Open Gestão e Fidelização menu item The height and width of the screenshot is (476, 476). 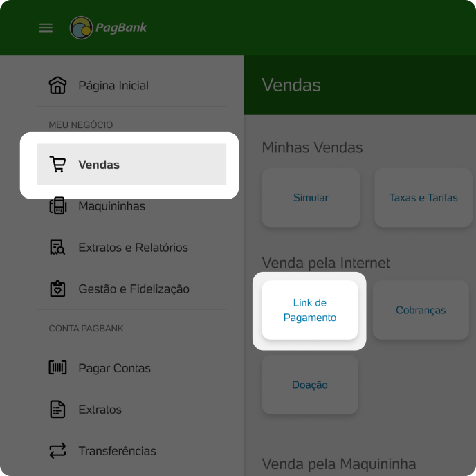[131, 289]
